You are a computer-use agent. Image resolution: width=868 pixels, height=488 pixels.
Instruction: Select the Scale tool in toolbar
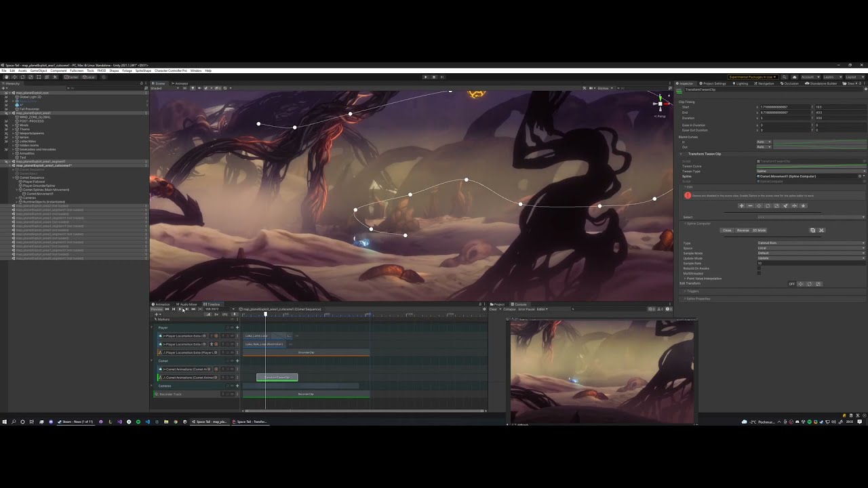(x=31, y=77)
